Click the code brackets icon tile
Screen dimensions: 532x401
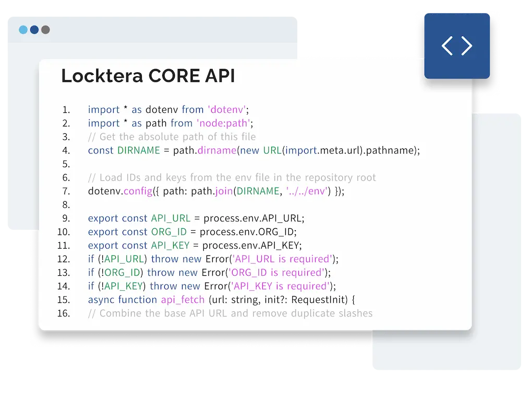457,46
